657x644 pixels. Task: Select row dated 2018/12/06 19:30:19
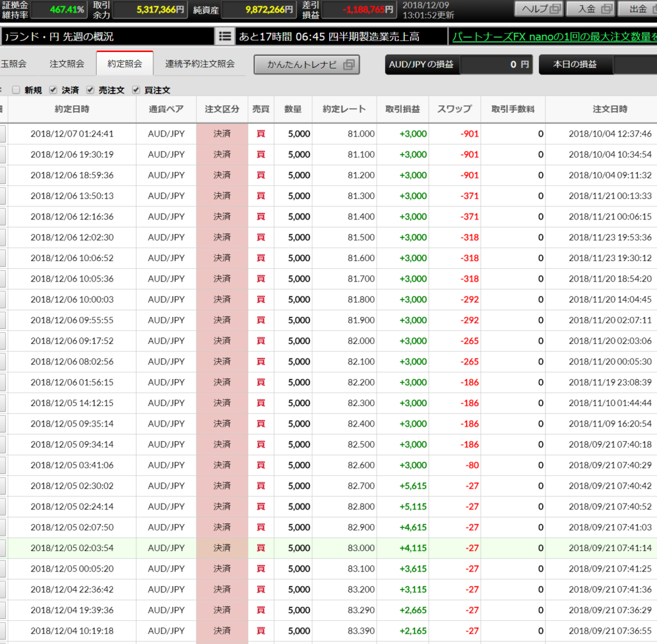click(328, 155)
